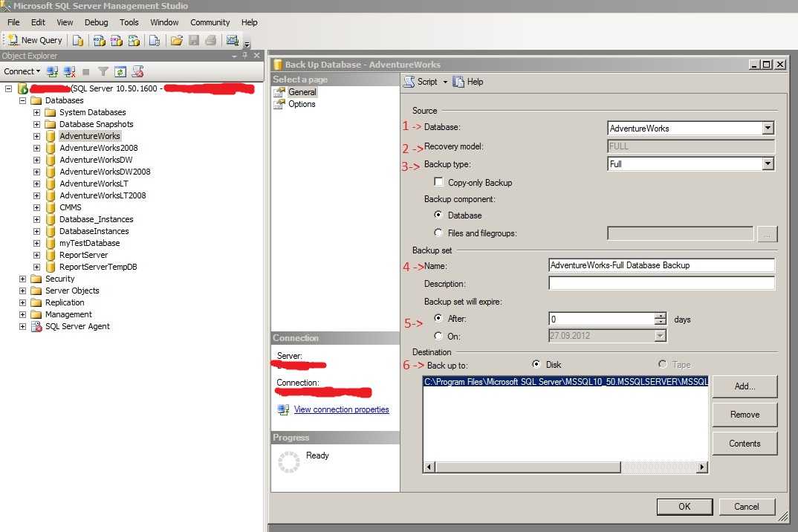Expand the Management folder node
This screenshot has height=532, width=798.
pos(22,314)
